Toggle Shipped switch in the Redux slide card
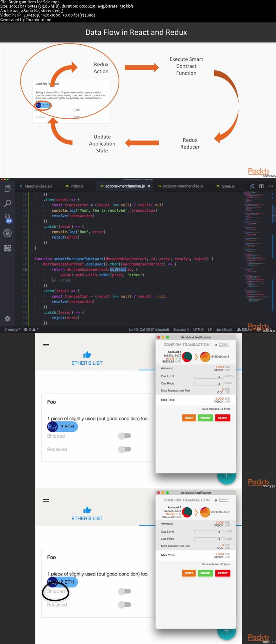 [76, 110]
